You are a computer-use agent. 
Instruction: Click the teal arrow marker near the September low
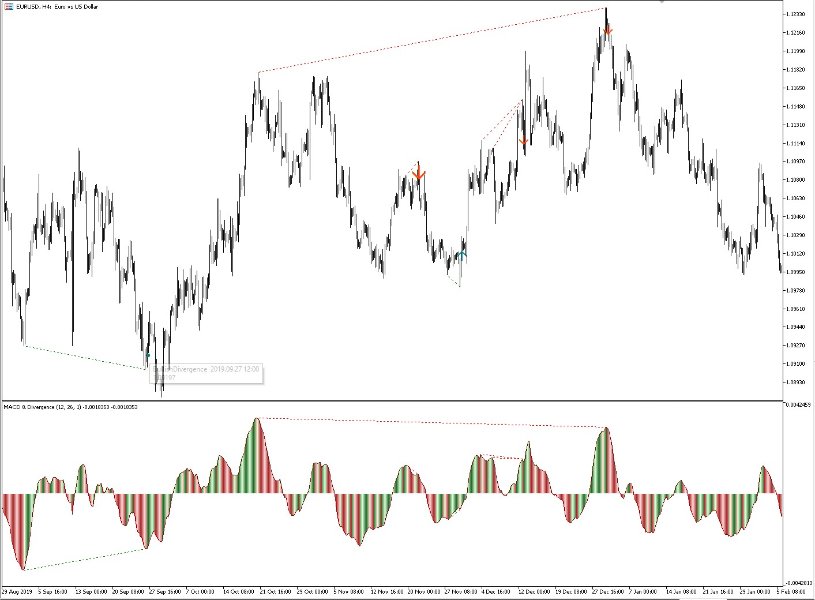(148, 355)
